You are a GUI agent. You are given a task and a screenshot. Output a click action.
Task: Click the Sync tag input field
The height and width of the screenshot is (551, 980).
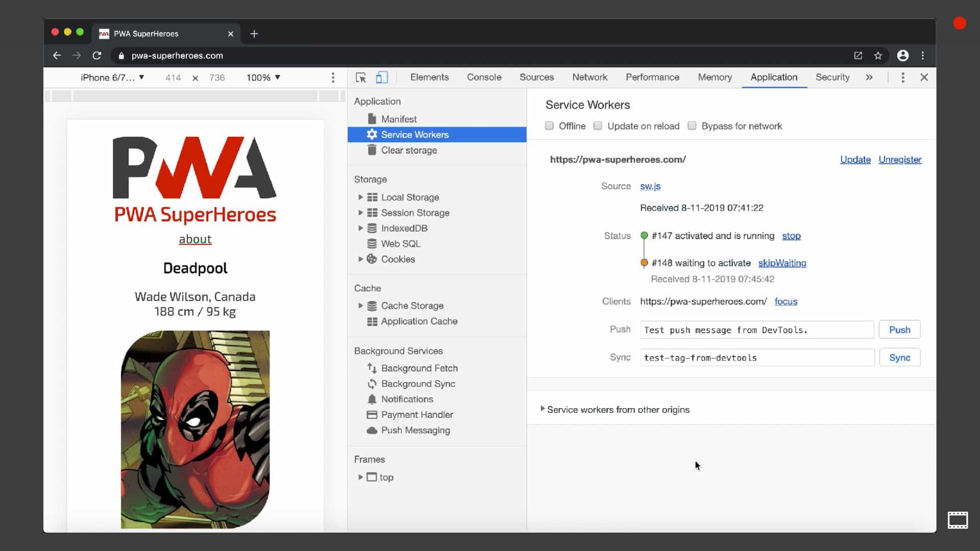click(x=757, y=358)
